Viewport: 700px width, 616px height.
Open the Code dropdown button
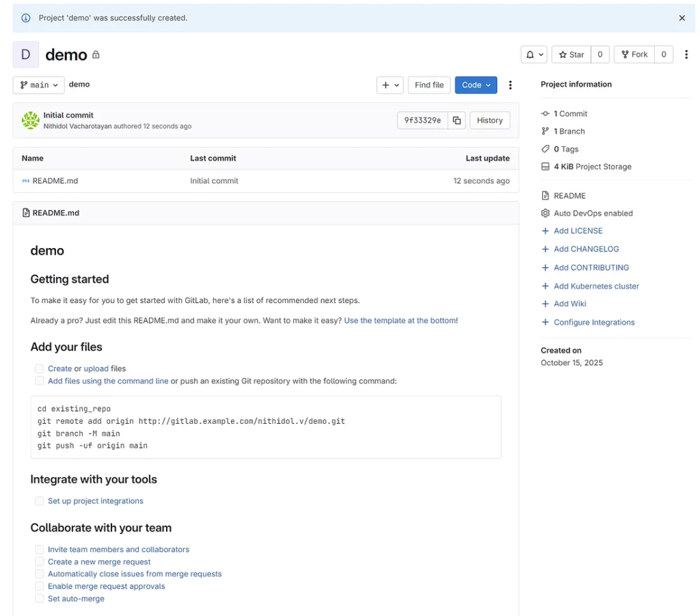[476, 85]
